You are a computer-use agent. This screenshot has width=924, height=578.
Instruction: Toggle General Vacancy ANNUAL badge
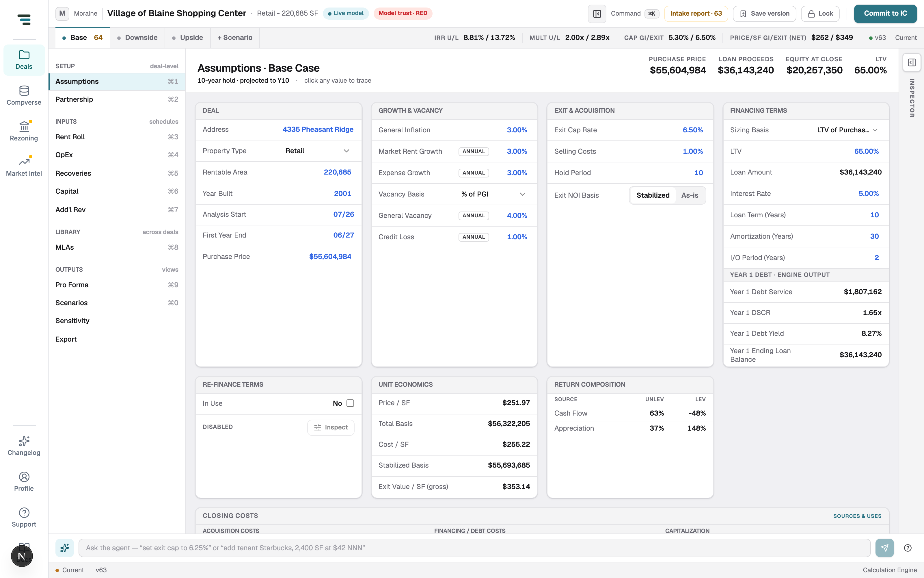pos(474,216)
